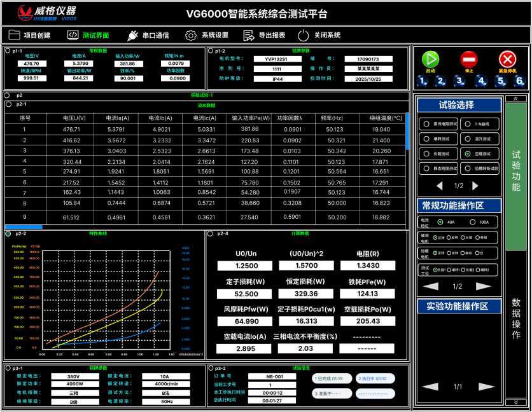
Task: Open the 串口通信 menu
Action: 155,35
